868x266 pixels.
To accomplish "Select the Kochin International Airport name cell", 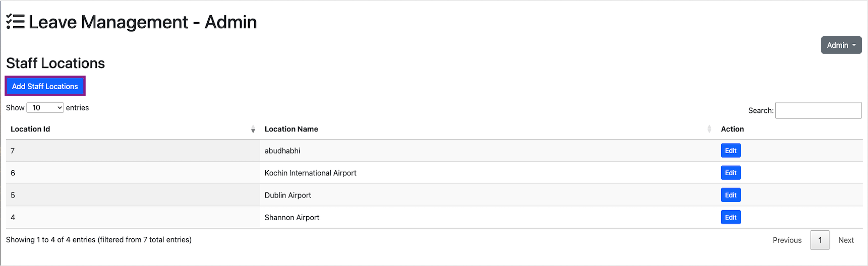I will pyautogui.click(x=310, y=173).
